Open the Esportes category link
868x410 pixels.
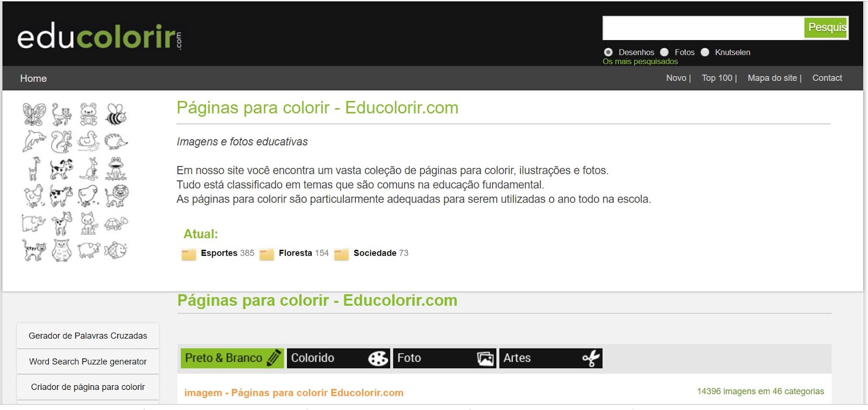219,253
